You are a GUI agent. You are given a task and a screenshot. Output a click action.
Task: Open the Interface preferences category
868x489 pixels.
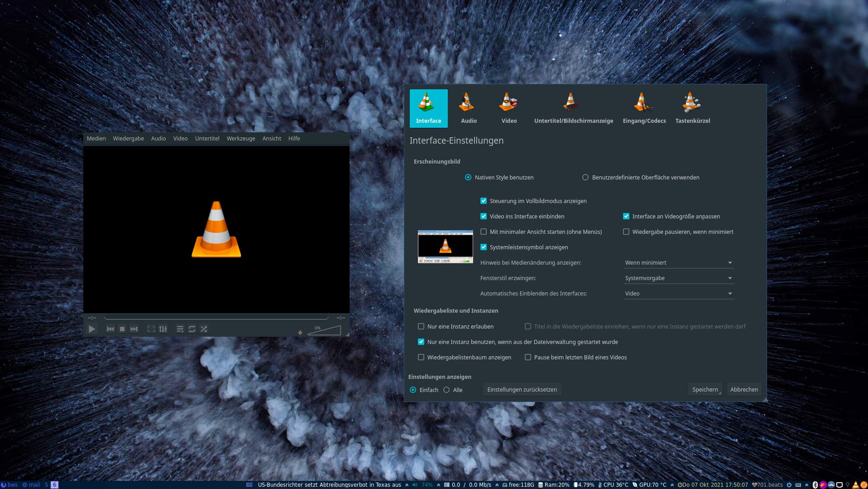428,108
